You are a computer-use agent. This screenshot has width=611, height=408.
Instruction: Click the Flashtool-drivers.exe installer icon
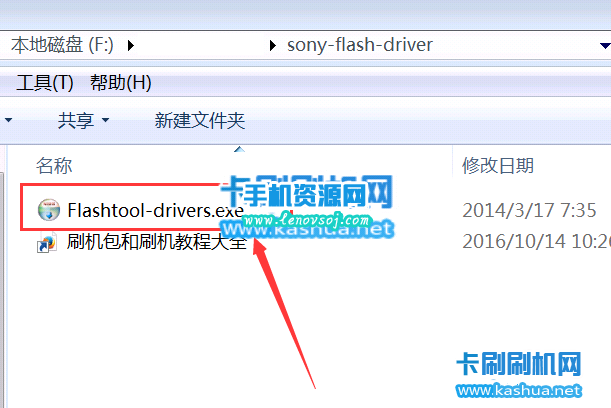point(49,210)
